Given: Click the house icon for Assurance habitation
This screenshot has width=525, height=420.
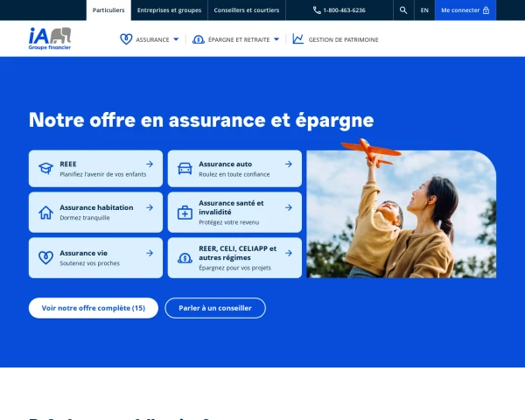Looking at the screenshot, I should tap(45, 213).
